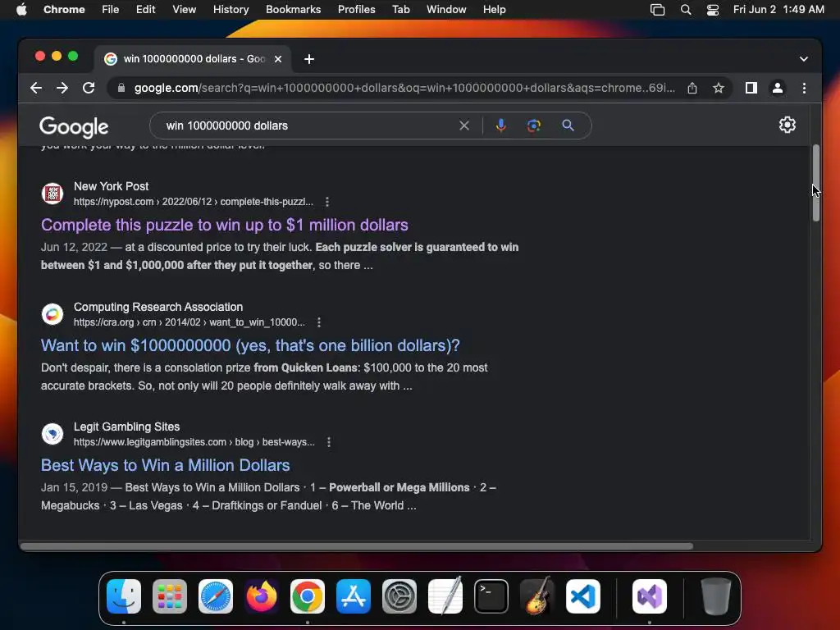Open Visual Studio Code from the Dock
Screen dimensions: 840x630
coord(583,596)
